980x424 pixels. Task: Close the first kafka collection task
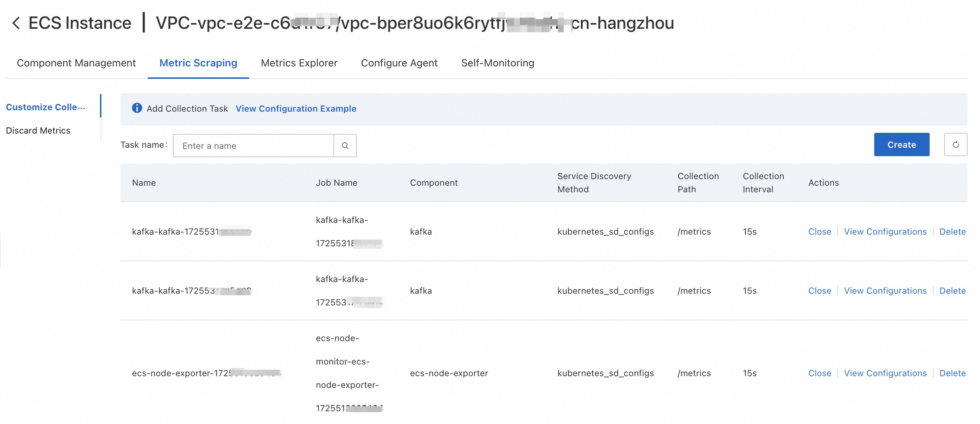(x=819, y=231)
